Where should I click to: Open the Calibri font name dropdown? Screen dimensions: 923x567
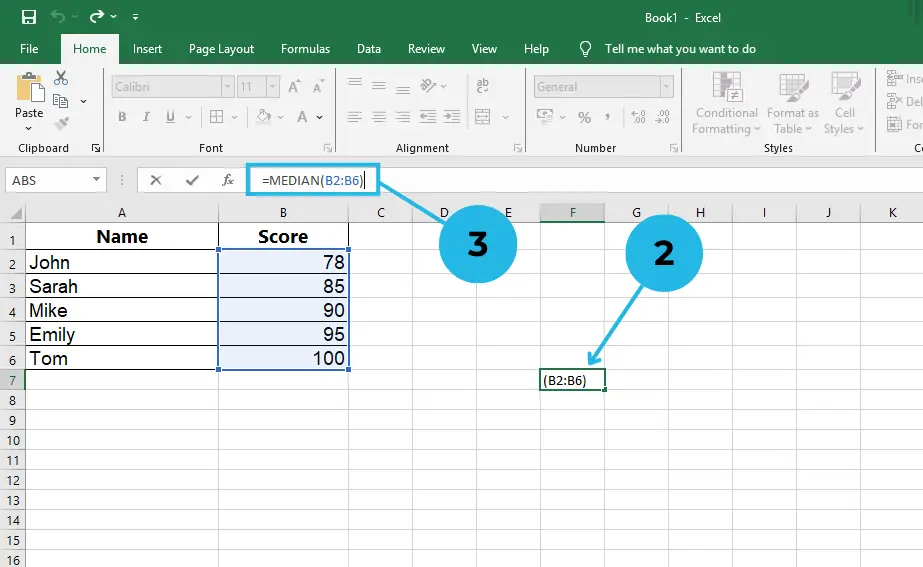pos(227,87)
